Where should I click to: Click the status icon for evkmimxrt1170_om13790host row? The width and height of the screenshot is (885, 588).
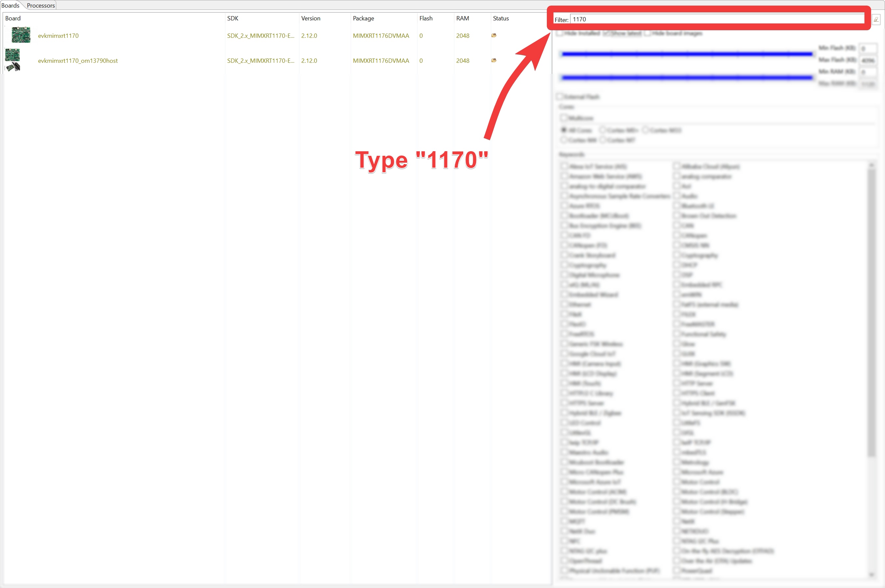[494, 60]
